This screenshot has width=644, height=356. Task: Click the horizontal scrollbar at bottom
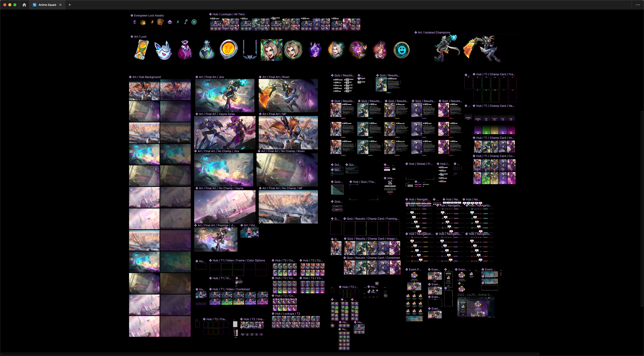(270, 354)
